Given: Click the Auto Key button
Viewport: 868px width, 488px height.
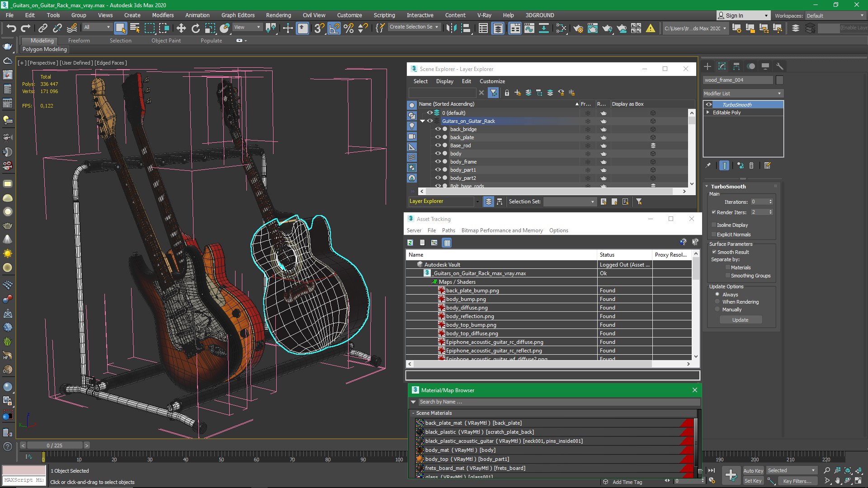Looking at the screenshot, I should [753, 471].
